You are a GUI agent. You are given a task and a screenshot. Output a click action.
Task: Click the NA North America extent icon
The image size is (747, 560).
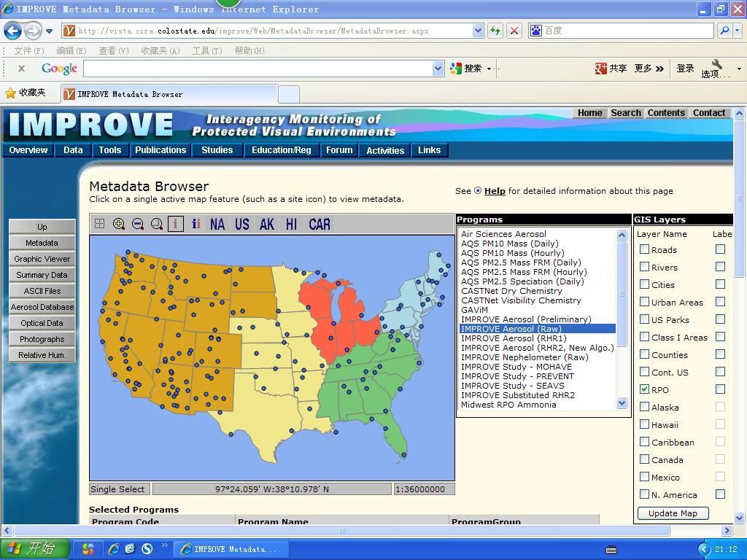(x=217, y=224)
